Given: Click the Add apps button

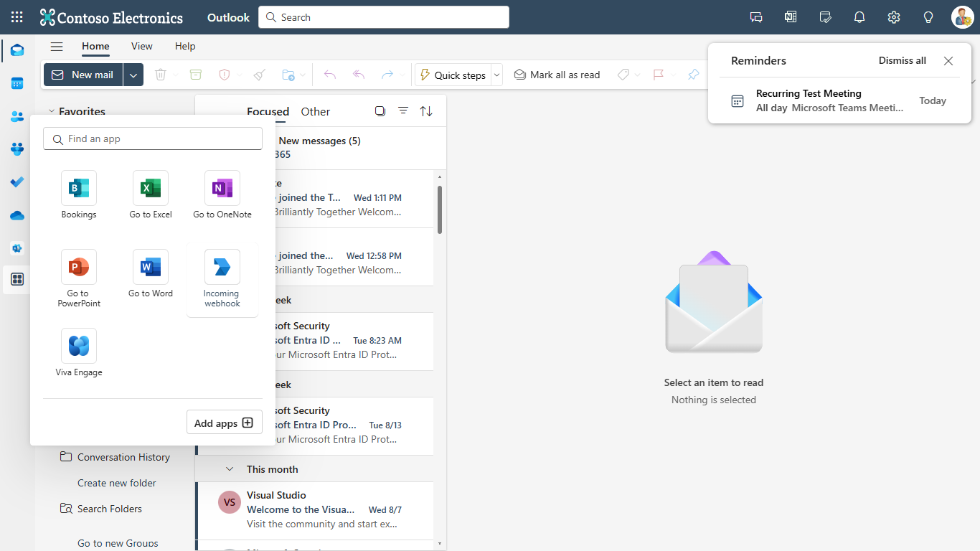Looking at the screenshot, I should coord(224,423).
